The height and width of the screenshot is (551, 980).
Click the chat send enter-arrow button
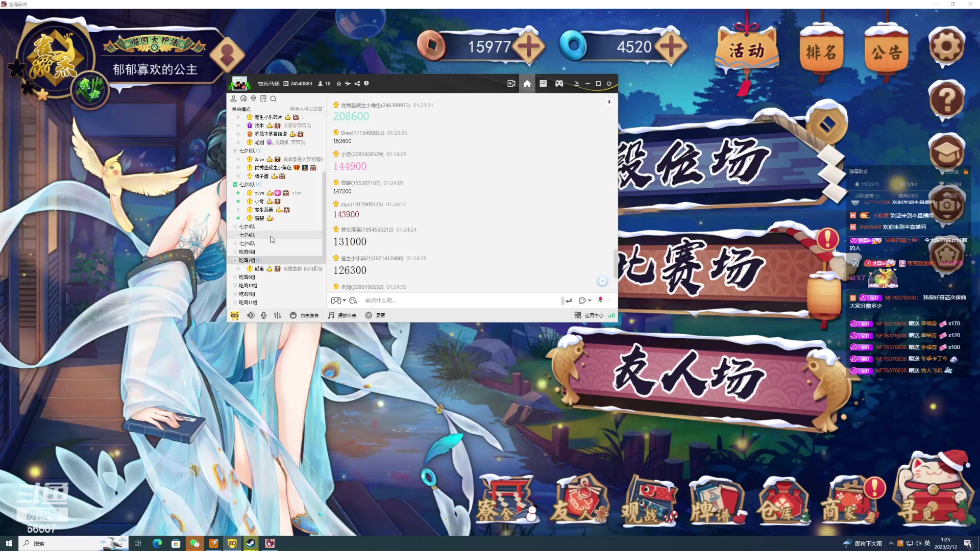point(568,301)
